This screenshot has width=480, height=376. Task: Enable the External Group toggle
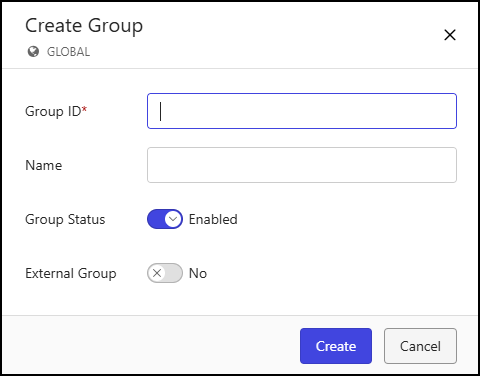[x=165, y=273]
